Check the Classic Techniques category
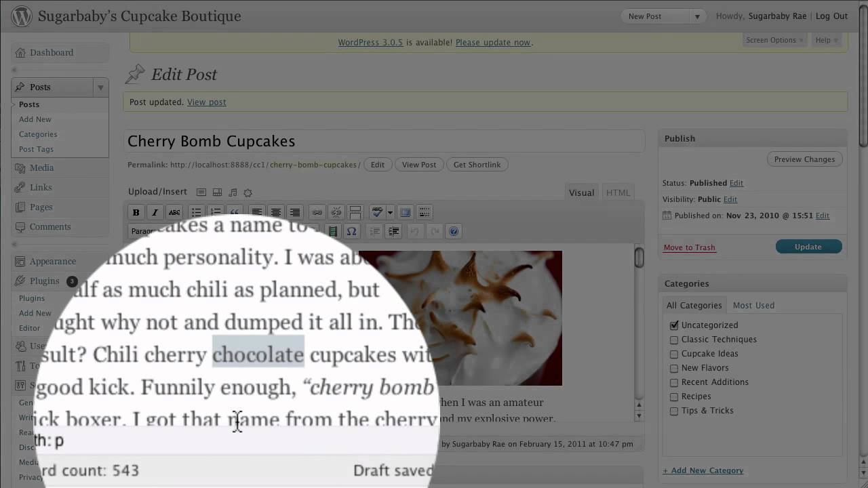 point(674,340)
